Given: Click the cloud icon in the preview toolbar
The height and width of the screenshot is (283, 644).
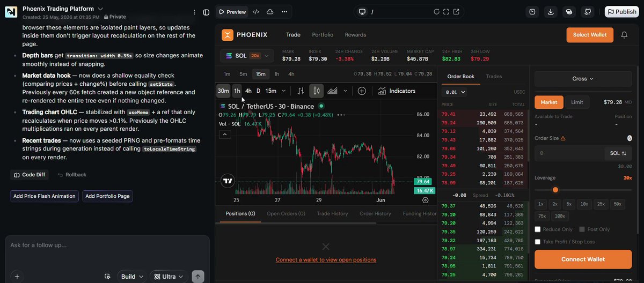Looking at the screenshot, I should tap(270, 12).
